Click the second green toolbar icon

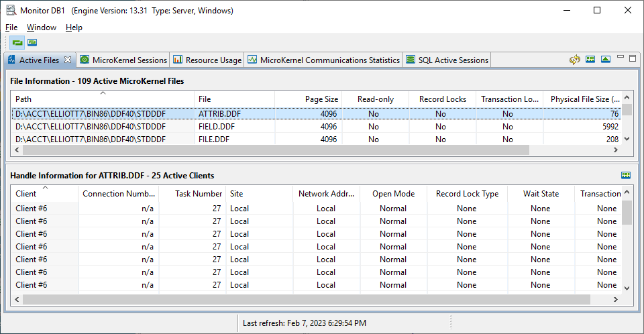coord(32,42)
